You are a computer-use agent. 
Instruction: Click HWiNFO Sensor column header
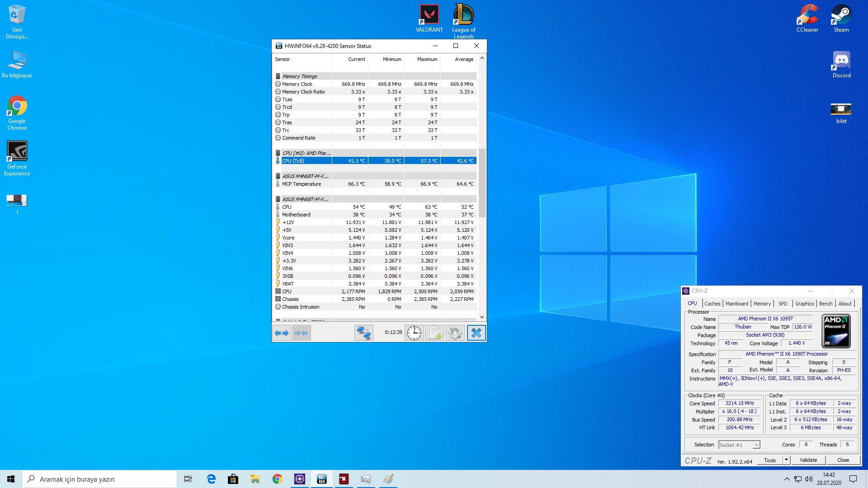(302, 59)
